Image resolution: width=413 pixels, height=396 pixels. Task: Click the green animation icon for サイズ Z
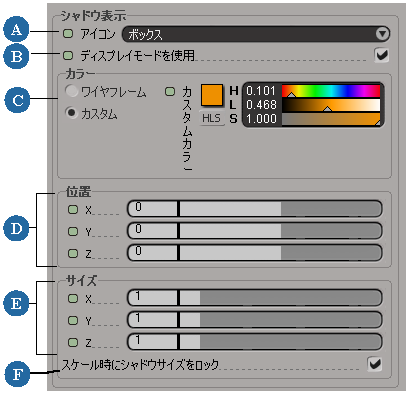coord(73,342)
